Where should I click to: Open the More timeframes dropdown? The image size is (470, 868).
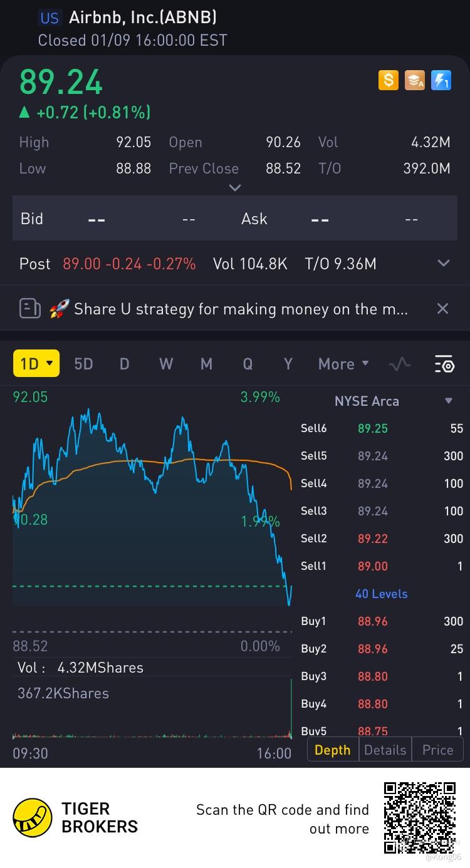(x=343, y=364)
